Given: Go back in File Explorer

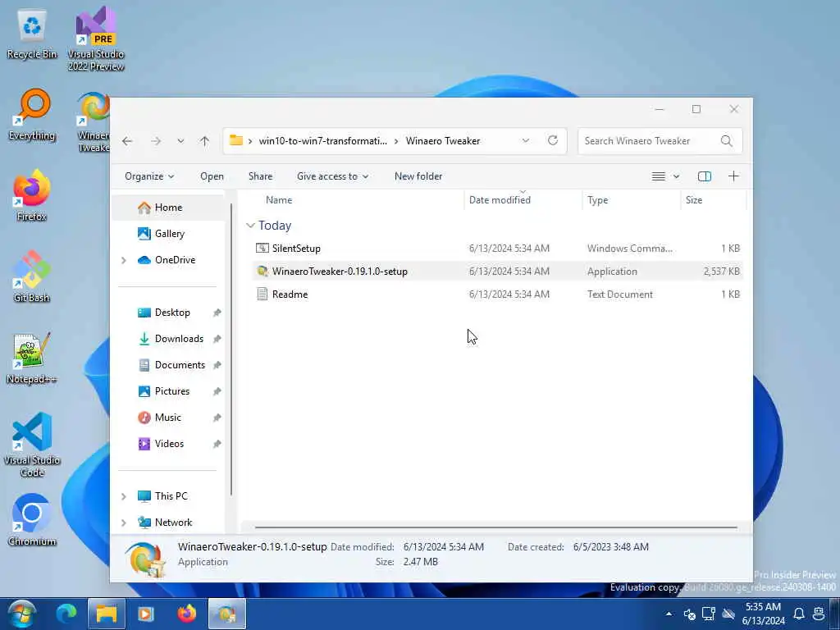Looking at the screenshot, I should [127, 141].
